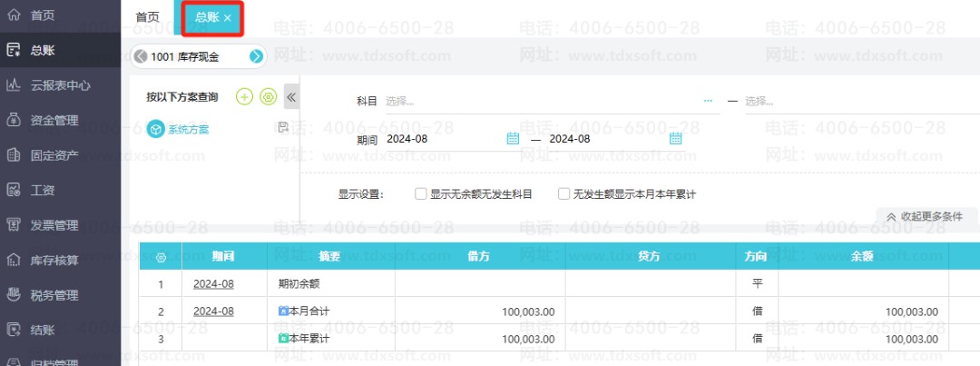Open table column settings gear icon
This screenshot has height=366, width=980.
[x=161, y=256]
